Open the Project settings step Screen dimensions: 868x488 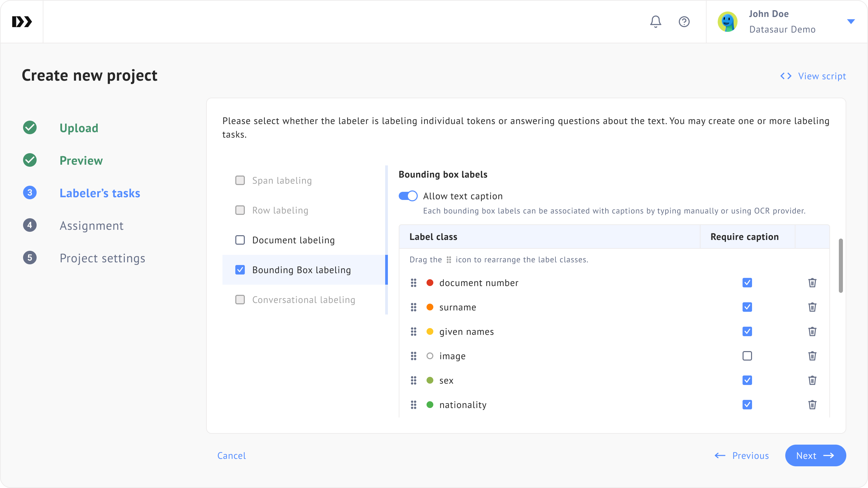click(102, 258)
